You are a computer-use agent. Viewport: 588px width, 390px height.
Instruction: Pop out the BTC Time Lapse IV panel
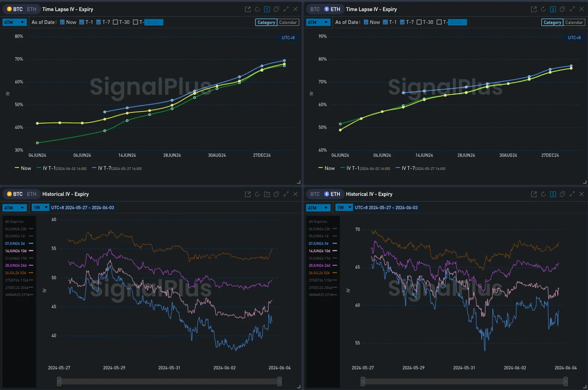248,9
